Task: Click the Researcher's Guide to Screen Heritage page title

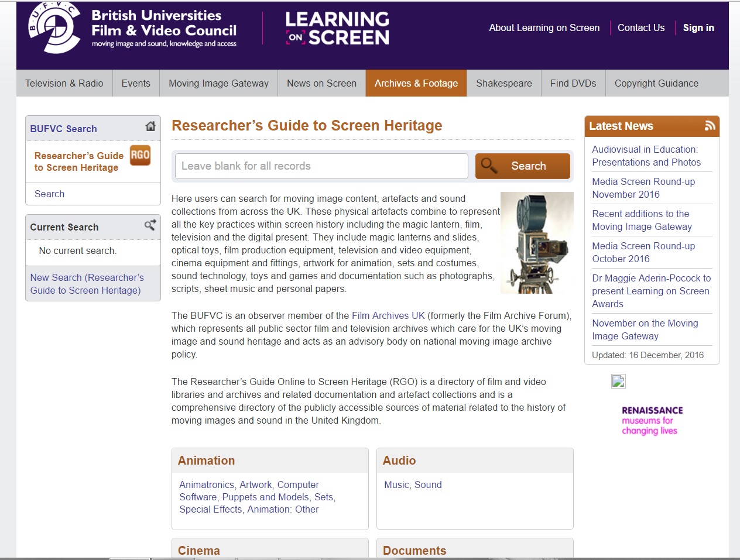Action: (307, 126)
